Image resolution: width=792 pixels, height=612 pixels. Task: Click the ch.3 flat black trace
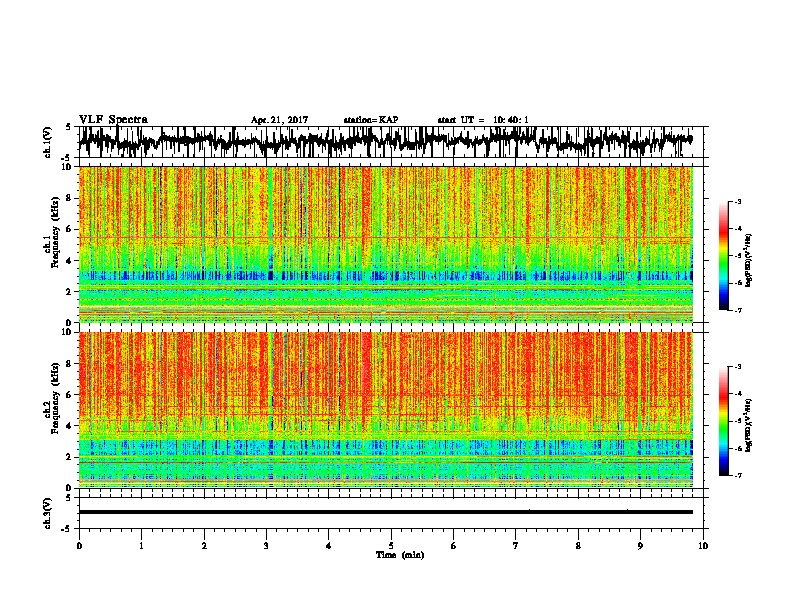click(x=386, y=512)
